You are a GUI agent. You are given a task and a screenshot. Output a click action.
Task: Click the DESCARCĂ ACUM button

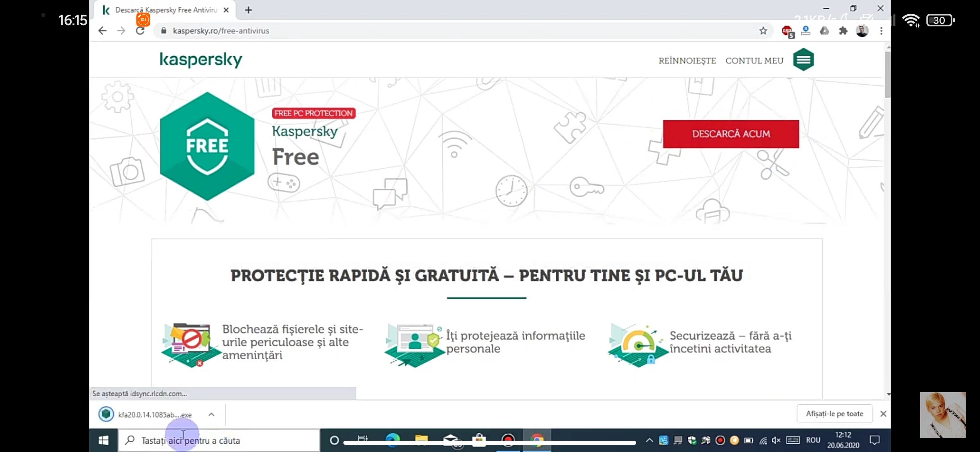731,134
